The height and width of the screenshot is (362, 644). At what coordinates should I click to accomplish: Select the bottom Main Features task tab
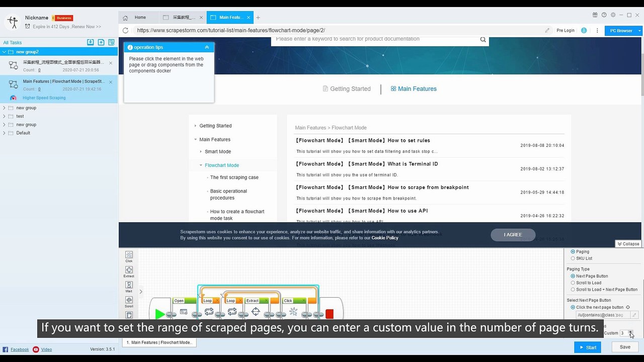[159, 342]
